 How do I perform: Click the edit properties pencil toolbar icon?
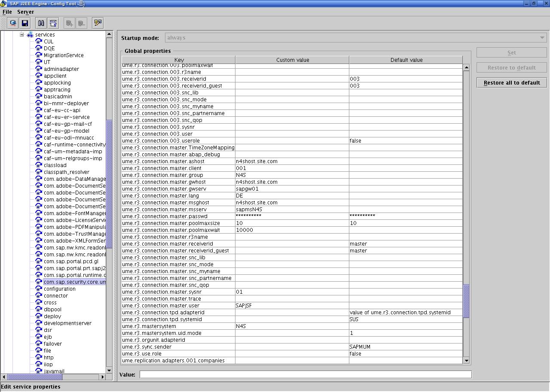pos(98,23)
